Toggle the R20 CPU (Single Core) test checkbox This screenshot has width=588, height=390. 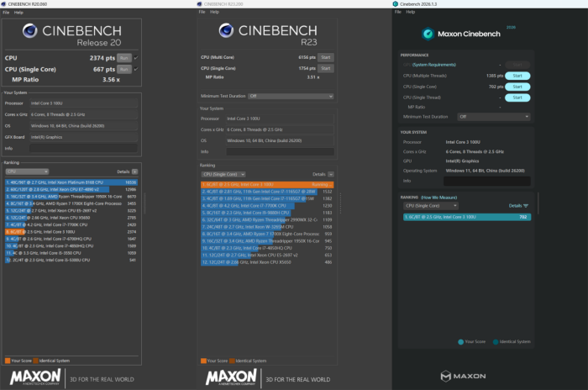tap(136, 69)
